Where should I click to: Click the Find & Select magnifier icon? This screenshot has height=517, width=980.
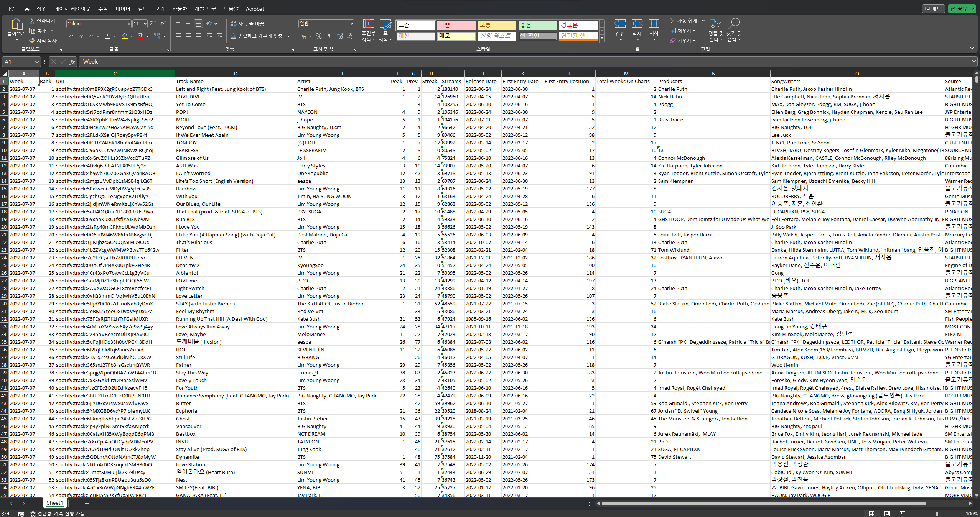click(x=734, y=24)
